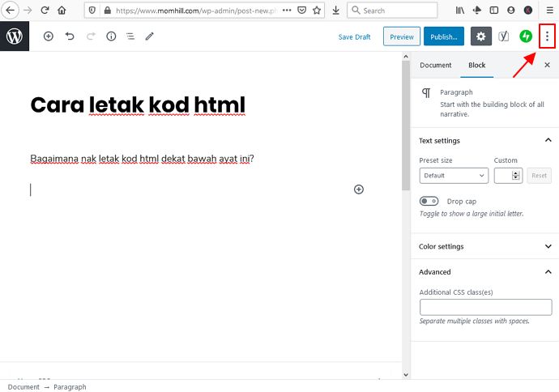Open Firefox library icon
Image resolution: width=559 pixels, height=392 pixels.
click(460, 10)
